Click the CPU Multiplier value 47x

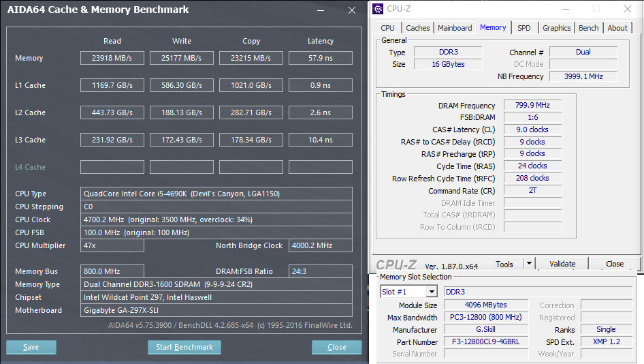(112, 245)
